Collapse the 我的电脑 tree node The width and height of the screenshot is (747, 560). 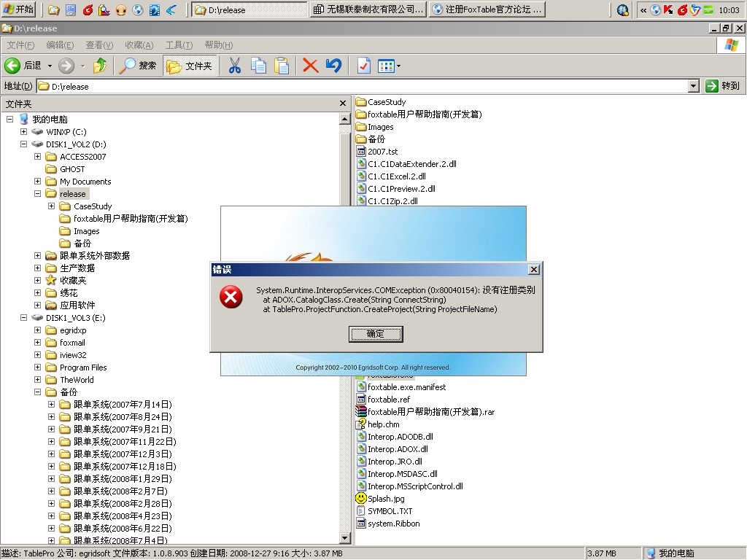pyautogui.click(x=9, y=119)
